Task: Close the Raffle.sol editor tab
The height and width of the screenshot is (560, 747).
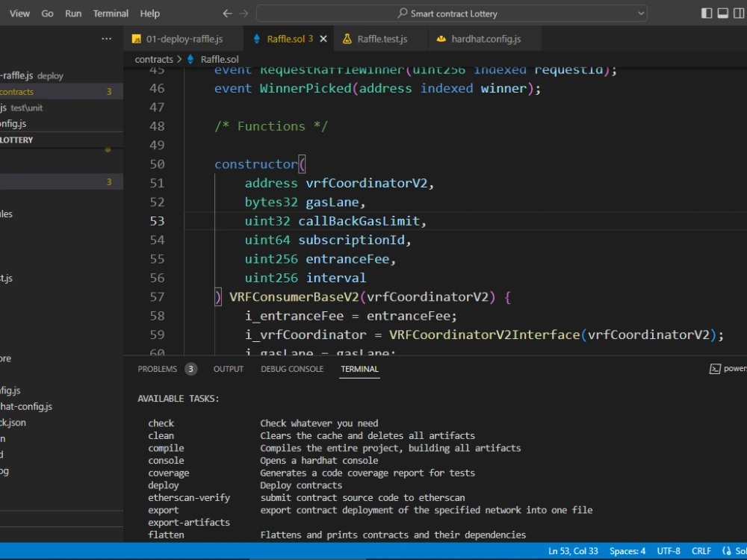Action: 323,39
